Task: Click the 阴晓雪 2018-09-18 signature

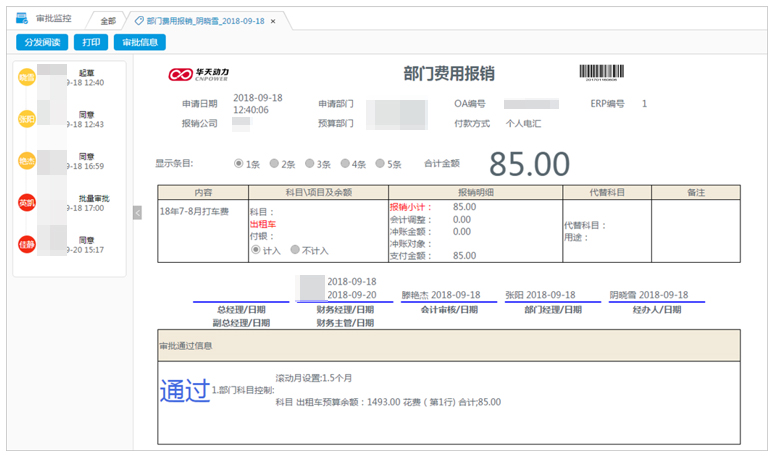Action: 649,295
